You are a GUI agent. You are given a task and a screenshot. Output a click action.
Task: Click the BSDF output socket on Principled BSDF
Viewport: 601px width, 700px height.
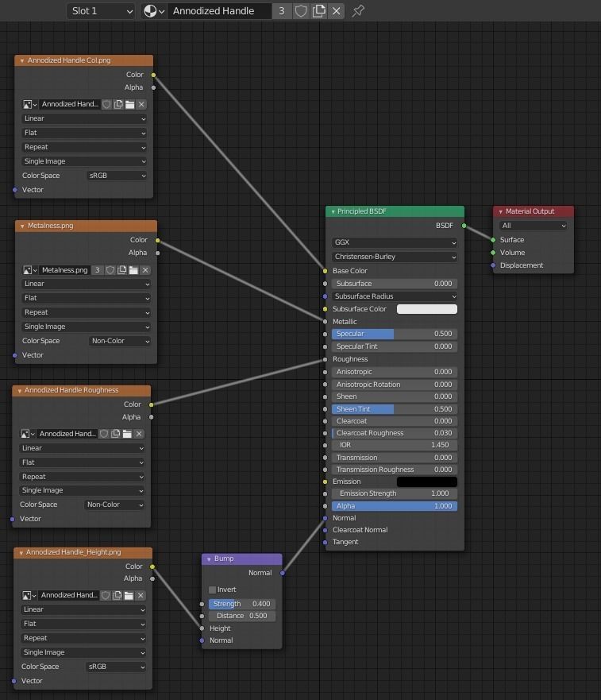(464, 226)
